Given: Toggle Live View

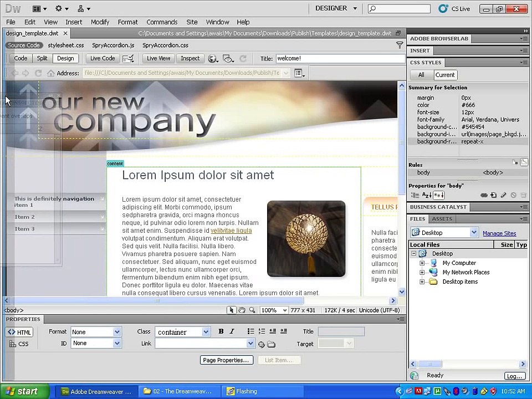Looking at the screenshot, I should click(158, 58).
